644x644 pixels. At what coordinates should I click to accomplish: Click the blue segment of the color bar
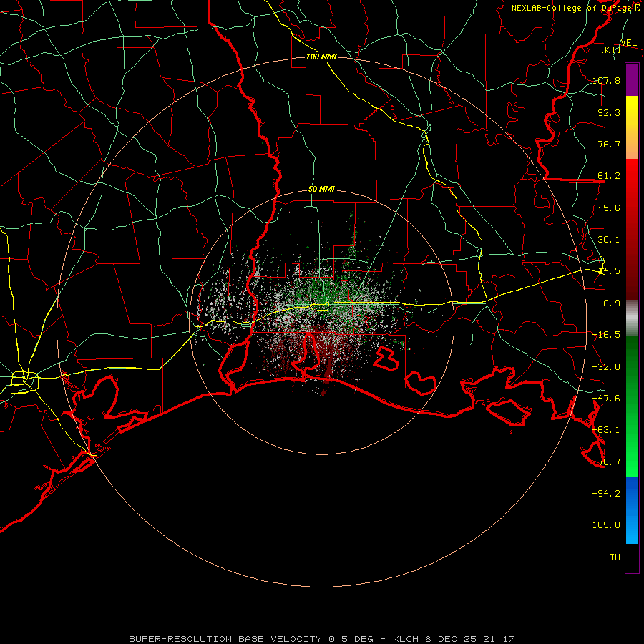pos(632,510)
